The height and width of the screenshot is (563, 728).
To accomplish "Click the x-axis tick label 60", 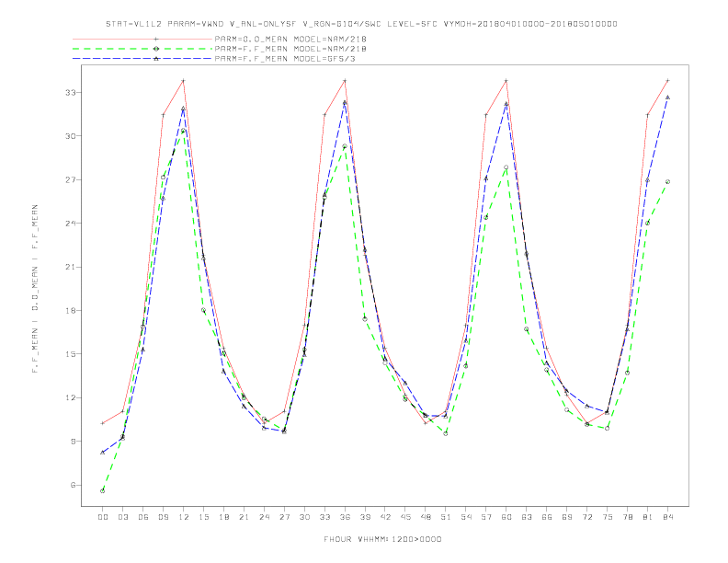I will click(x=506, y=517).
